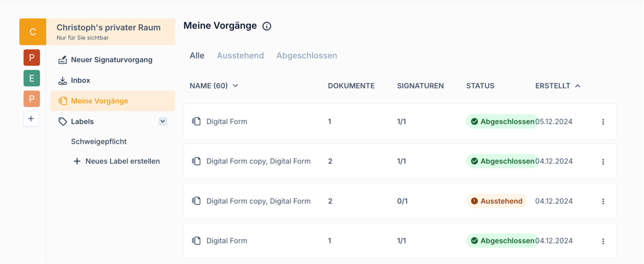This screenshot has width=644, height=264.
Task: Click the Labels tag icon
Action: coord(62,122)
